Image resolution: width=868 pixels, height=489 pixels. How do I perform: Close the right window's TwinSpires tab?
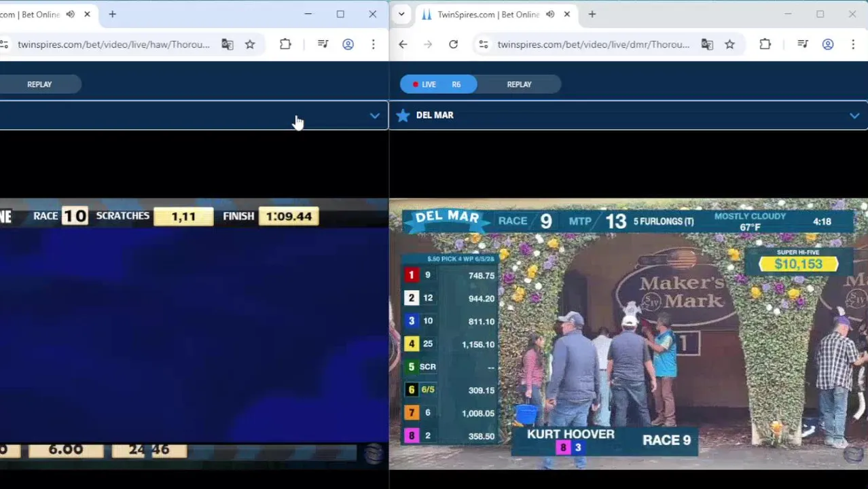[567, 14]
